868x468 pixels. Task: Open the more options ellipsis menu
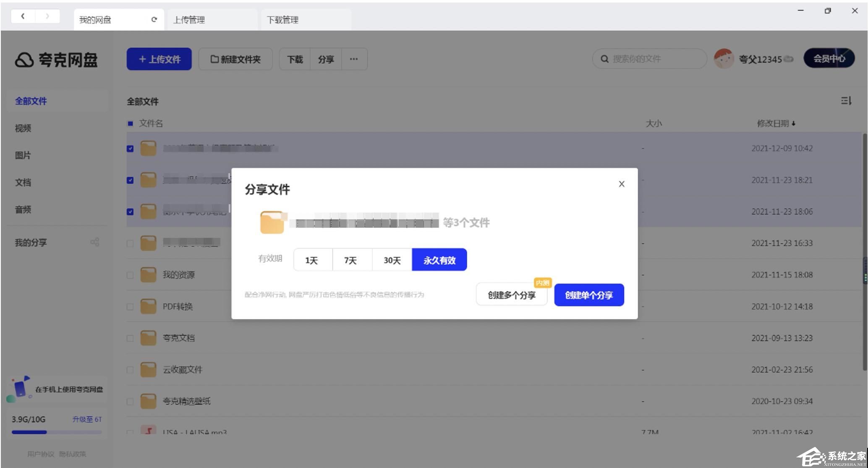(x=354, y=59)
